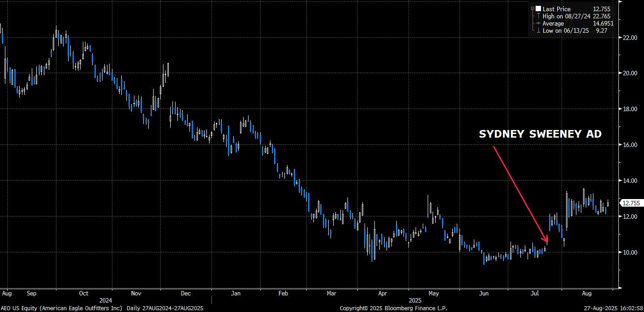Viewport: 644px width, 312px height.
Task: Click the Sep label on time axis
Action: pyautogui.click(x=31, y=294)
